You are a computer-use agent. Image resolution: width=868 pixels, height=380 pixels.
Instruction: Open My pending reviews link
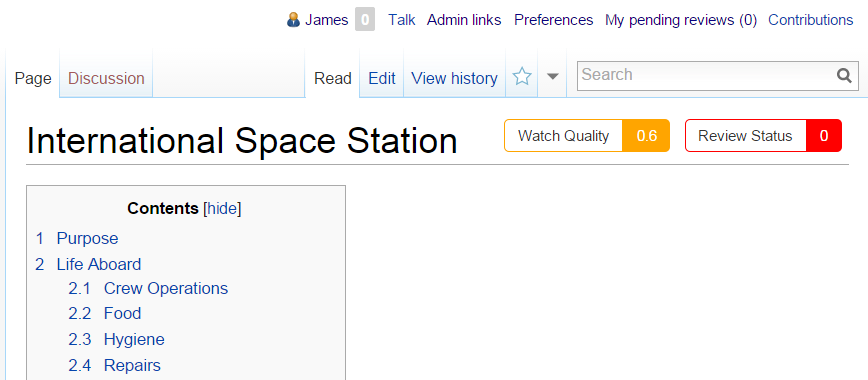681,20
